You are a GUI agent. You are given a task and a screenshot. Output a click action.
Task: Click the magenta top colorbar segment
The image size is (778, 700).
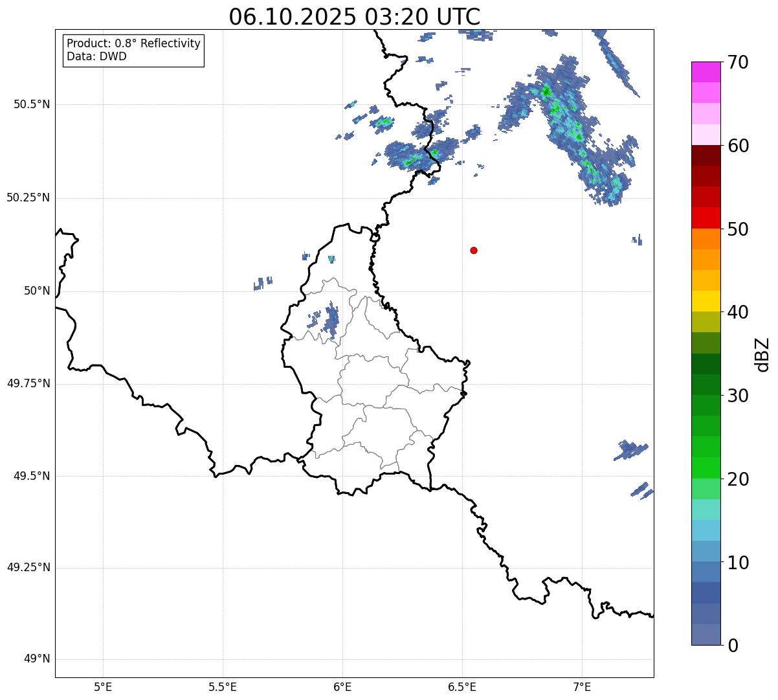[706, 72]
